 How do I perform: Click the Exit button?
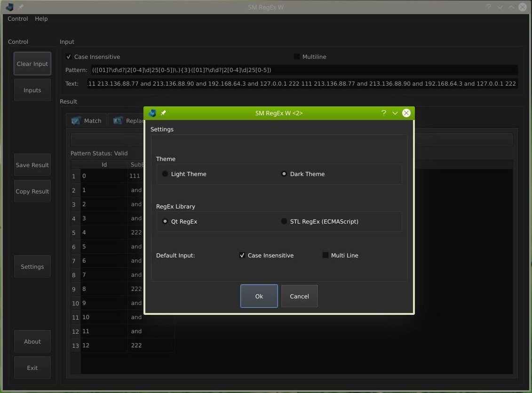coord(32,368)
